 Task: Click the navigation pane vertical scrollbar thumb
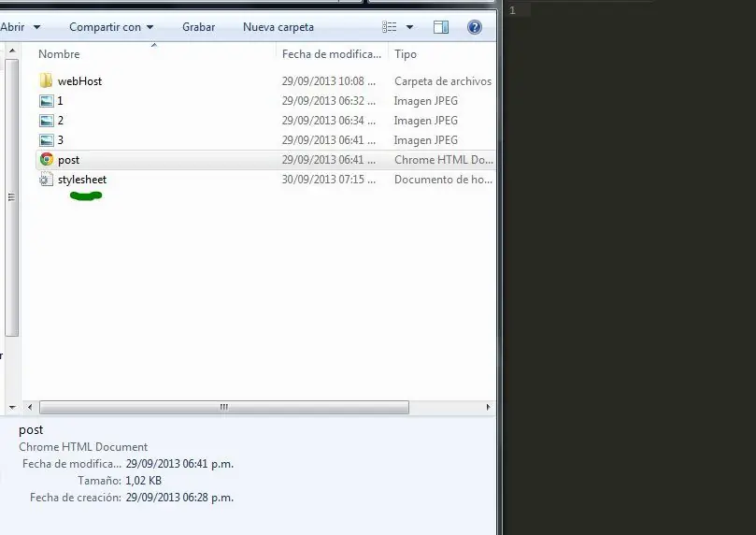point(12,197)
